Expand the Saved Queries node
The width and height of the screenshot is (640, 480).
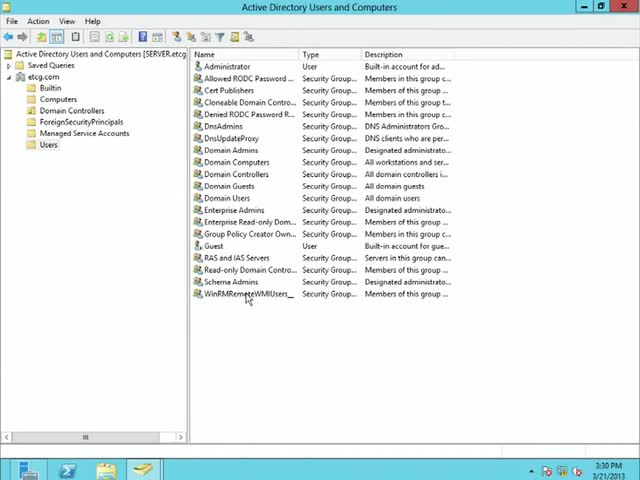click(x=9, y=66)
